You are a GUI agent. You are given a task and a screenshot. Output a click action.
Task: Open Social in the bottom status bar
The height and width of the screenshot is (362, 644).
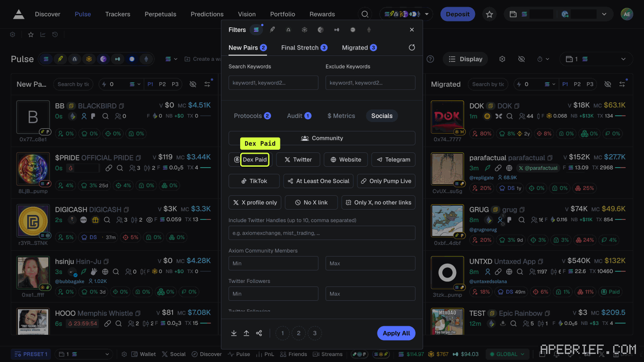point(174,354)
